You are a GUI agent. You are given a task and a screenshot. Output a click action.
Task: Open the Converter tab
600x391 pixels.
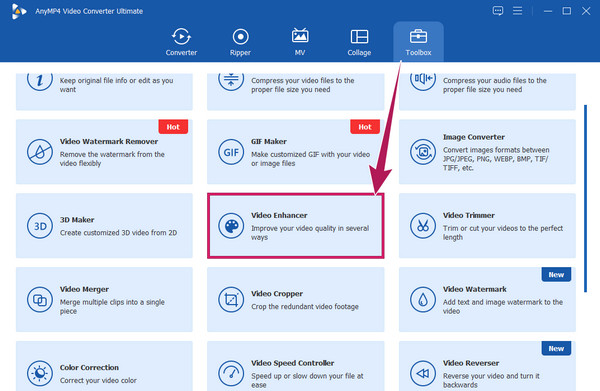pyautogui.click(x=181, y=42)
